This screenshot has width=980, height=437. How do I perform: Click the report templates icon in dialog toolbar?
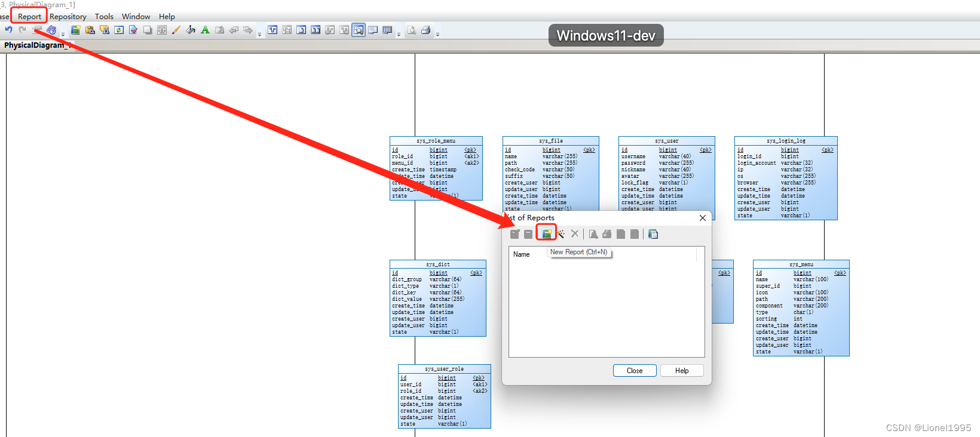(653, 234)
